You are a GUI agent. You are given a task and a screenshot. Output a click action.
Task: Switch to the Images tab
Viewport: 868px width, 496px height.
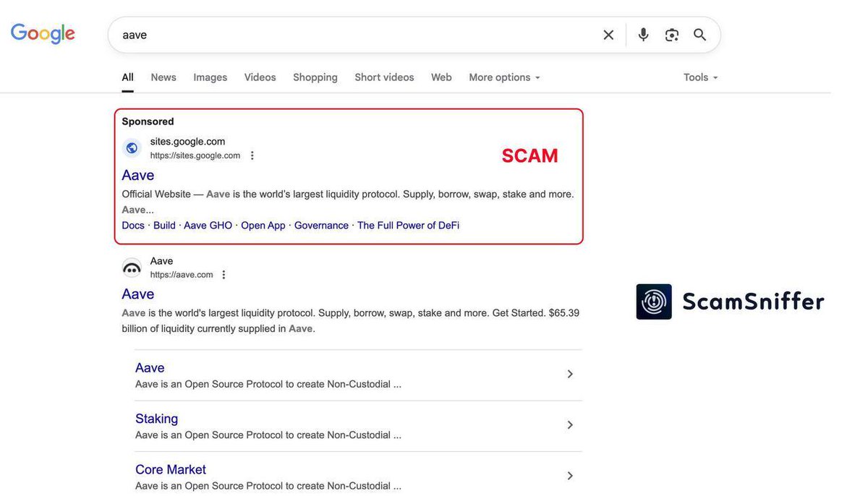click(x=210, y=77)
